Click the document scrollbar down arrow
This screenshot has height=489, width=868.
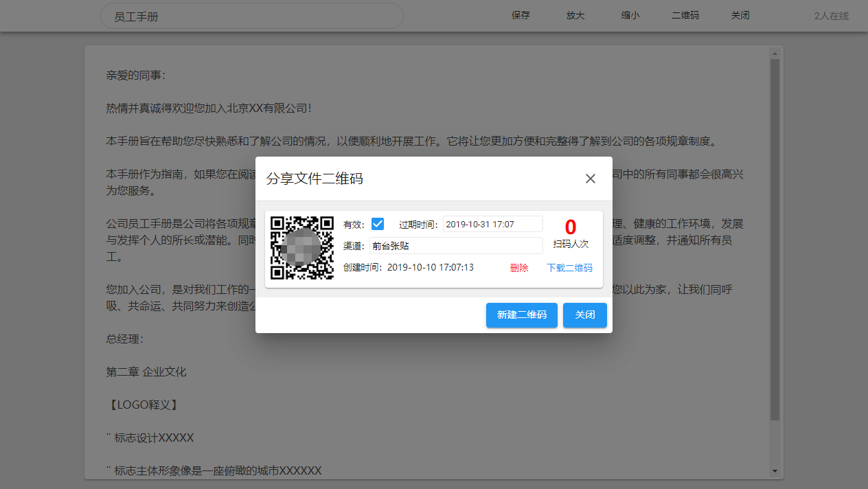click(775, 471)
